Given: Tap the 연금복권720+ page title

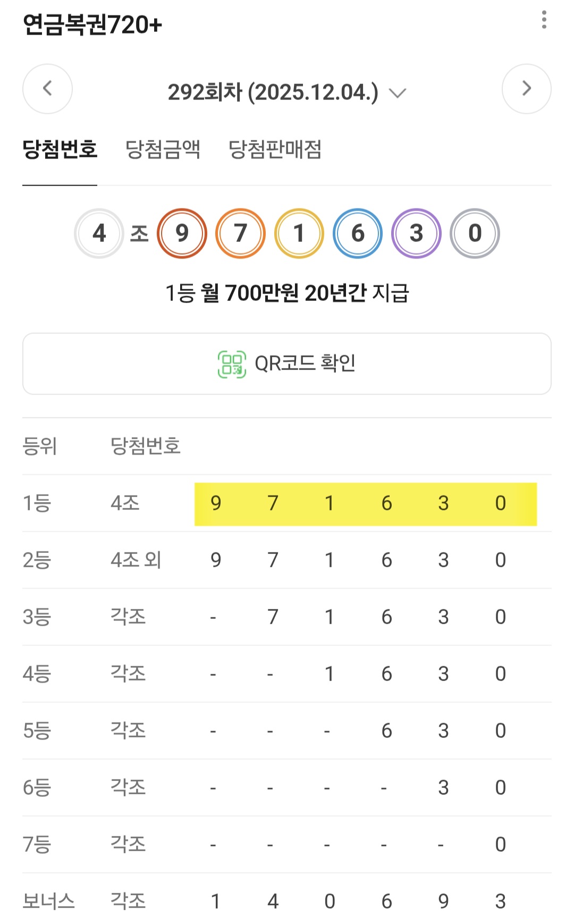Looking at the screenshot, I should tap(92, 24).
